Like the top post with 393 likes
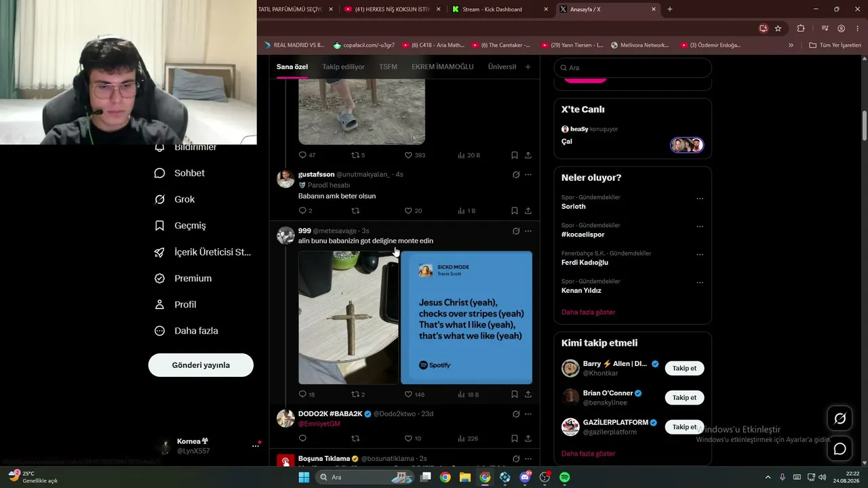 (408, 155)
